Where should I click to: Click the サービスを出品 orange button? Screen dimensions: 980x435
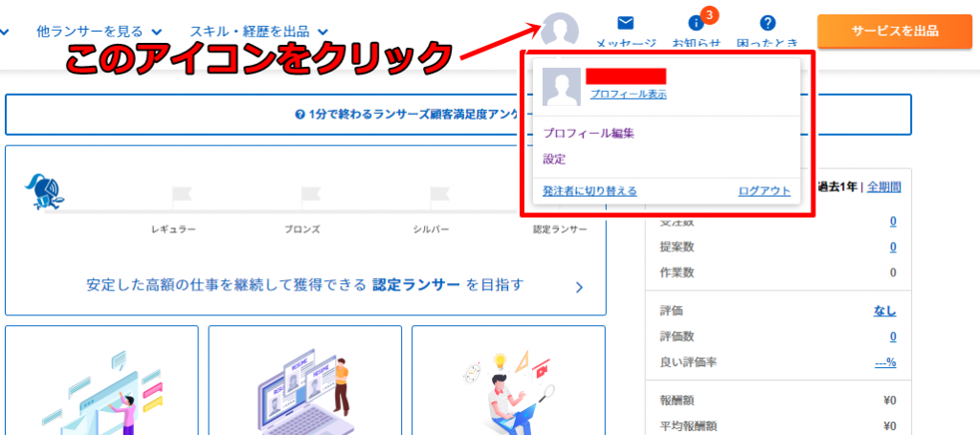click(895, 31)
